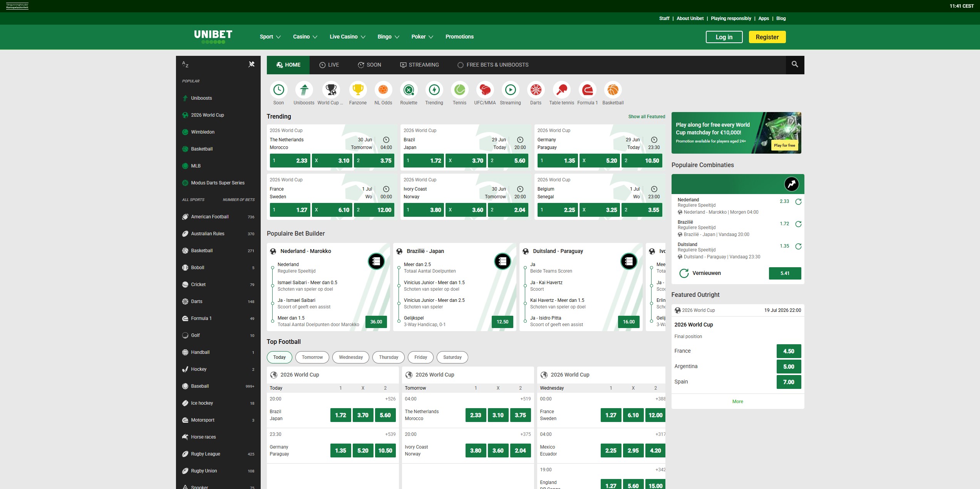Click the bet builder icon on Nederland - Marokko card
This screenshot has height=489, width=980.
(376, 261)
